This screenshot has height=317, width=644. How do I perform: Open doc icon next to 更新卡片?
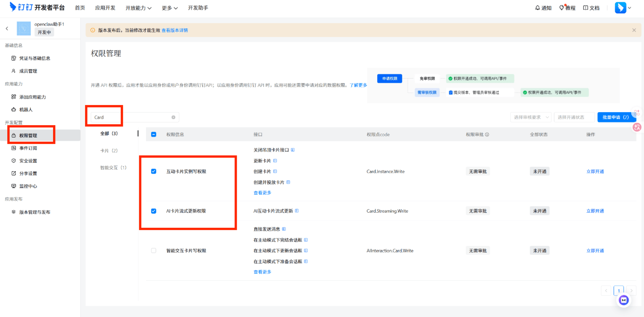[275, 161]
